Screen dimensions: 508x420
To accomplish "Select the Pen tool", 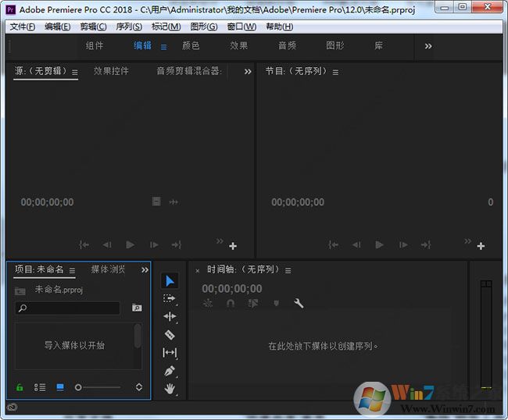I will coord(170,371).
